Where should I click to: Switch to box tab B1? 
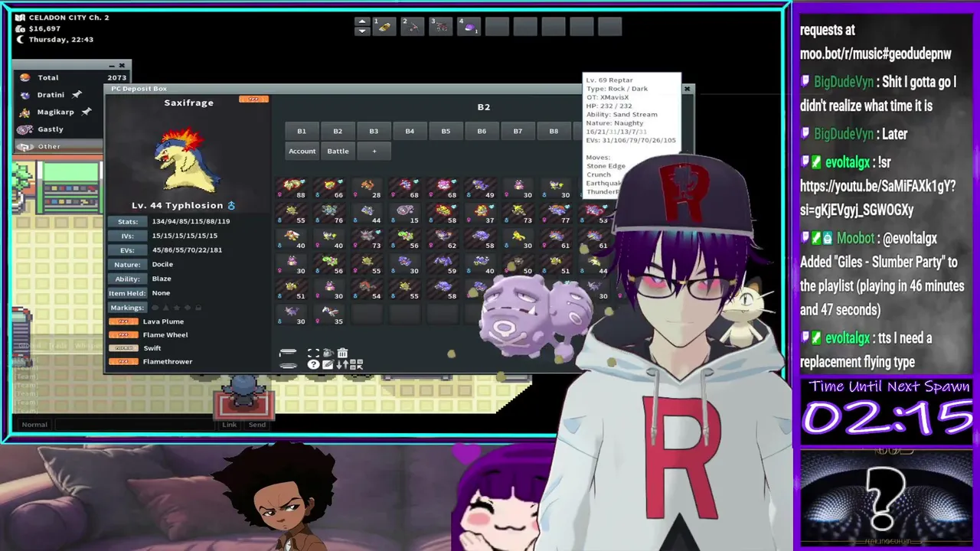(x=302, y=131)
